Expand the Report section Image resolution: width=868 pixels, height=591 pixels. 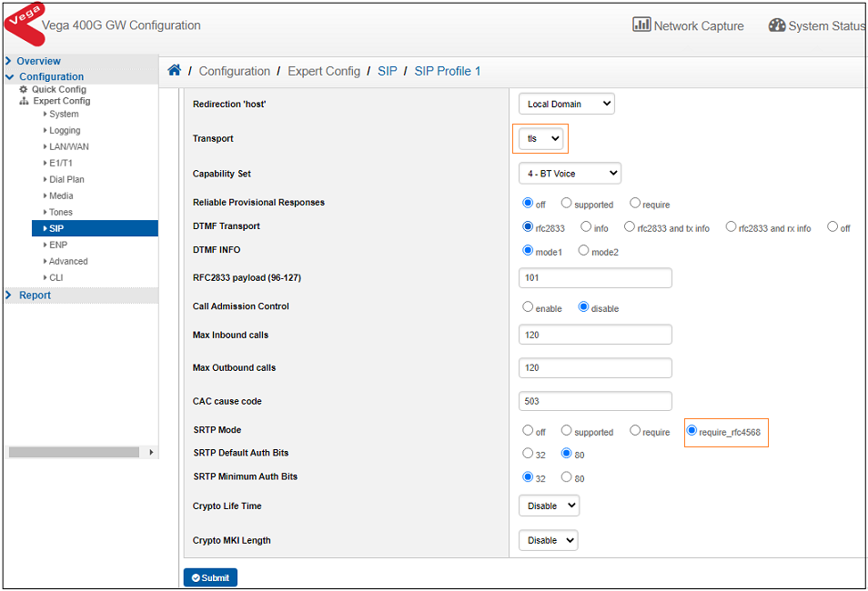tap(35, 295)
